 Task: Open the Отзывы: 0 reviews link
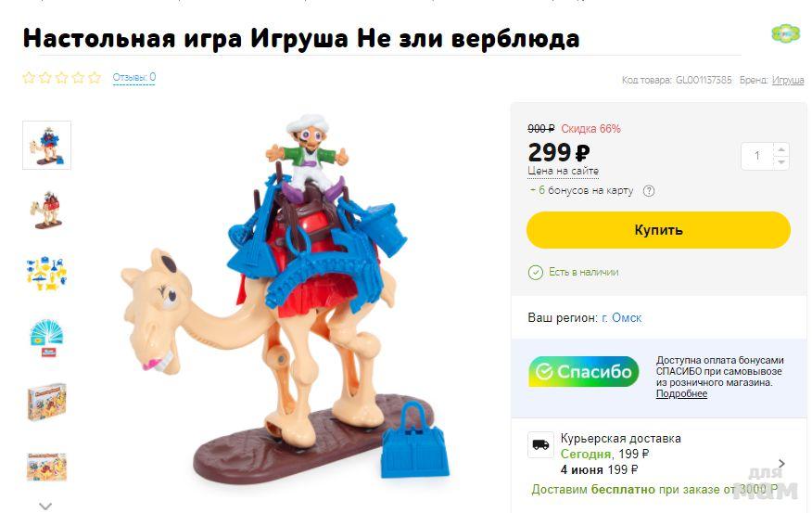tap(134, 78)
